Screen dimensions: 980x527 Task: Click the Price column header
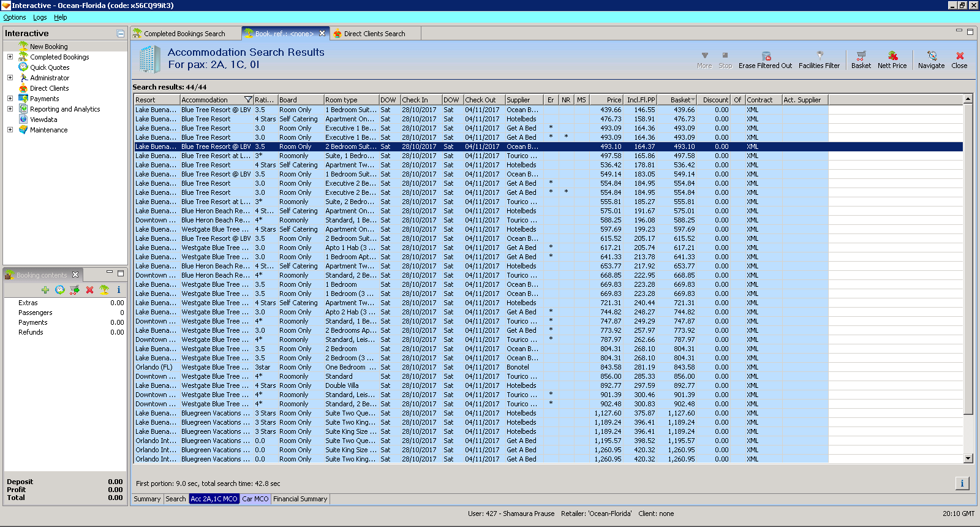pyautogui.click(x=607, y=100)
